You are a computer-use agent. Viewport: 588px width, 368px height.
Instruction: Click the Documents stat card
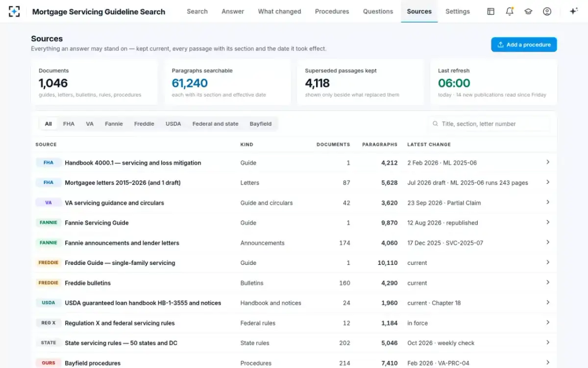[x=94, y=82]
